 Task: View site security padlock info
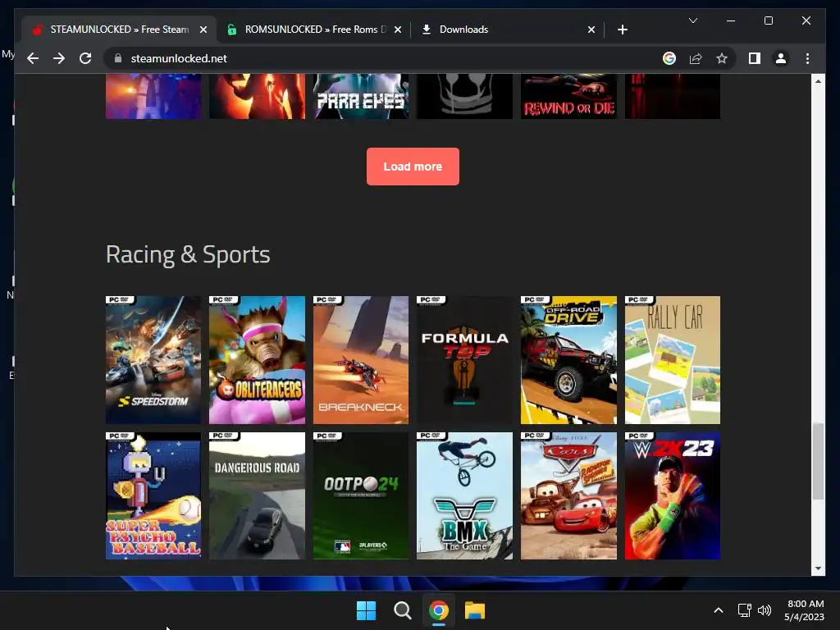[118, 58]
